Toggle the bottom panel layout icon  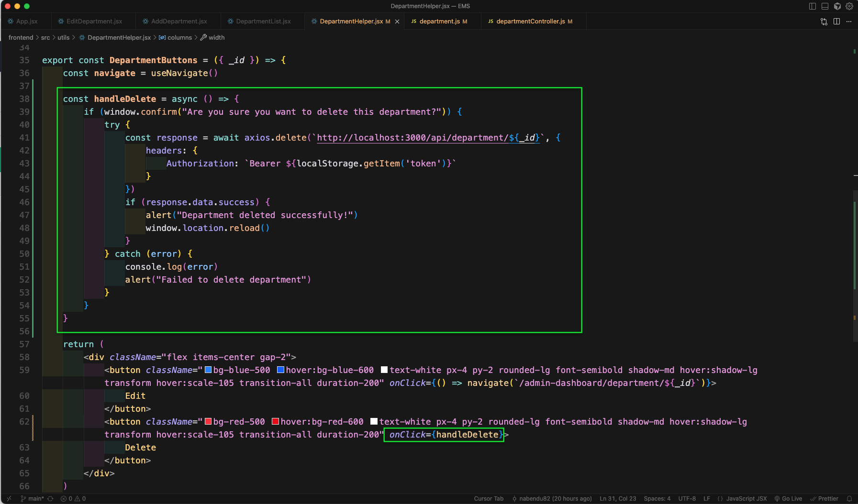[x=825, y=6]
